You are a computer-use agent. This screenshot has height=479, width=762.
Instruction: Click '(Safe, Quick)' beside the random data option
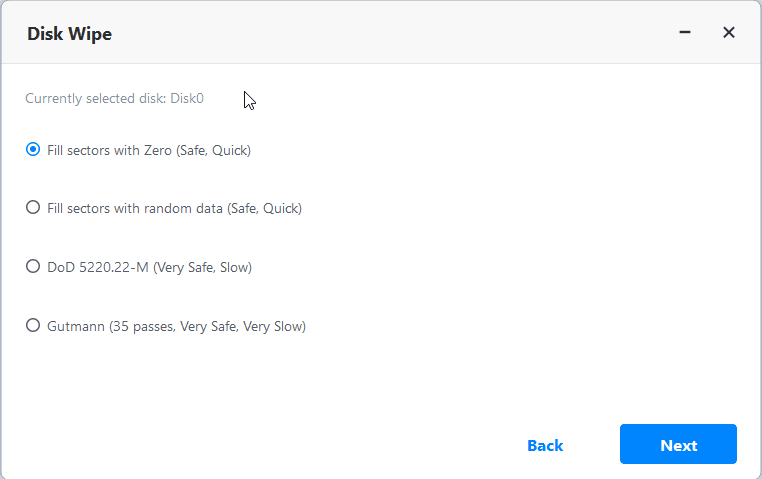264,209
